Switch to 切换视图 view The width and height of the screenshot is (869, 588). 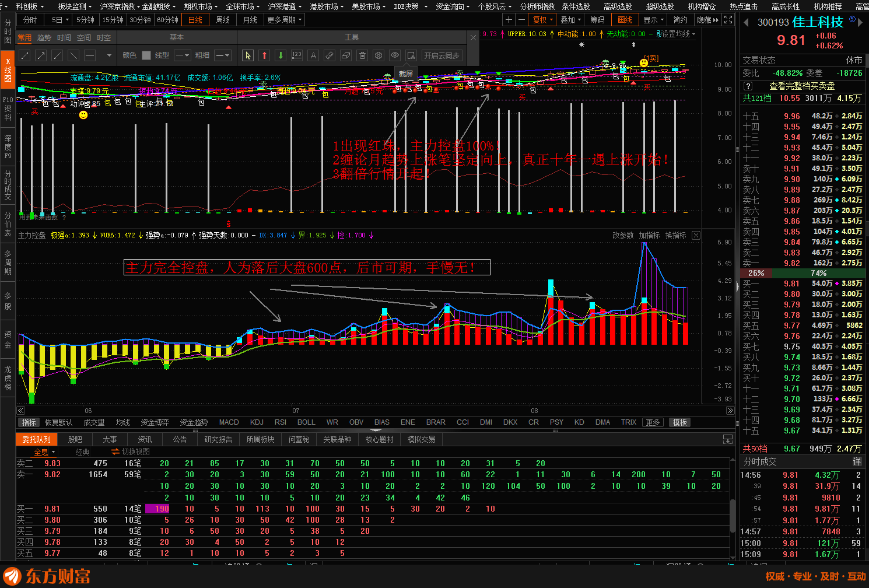[131, 452]
